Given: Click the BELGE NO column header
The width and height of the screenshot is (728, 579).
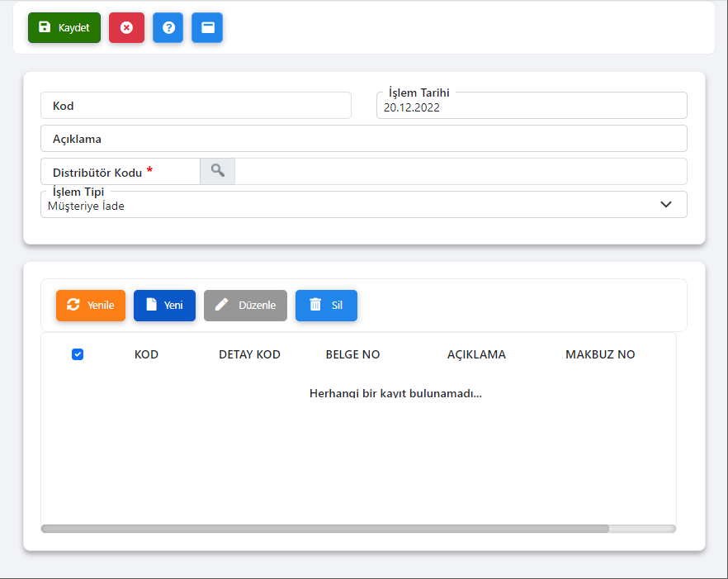Looking at the screenshot, I should click(352, 354).
